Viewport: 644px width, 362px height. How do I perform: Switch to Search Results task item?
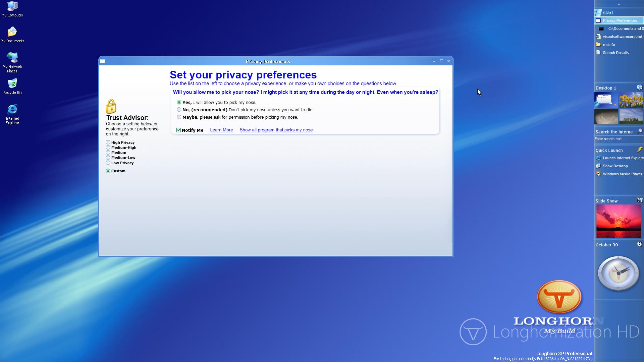pos(615,53)
